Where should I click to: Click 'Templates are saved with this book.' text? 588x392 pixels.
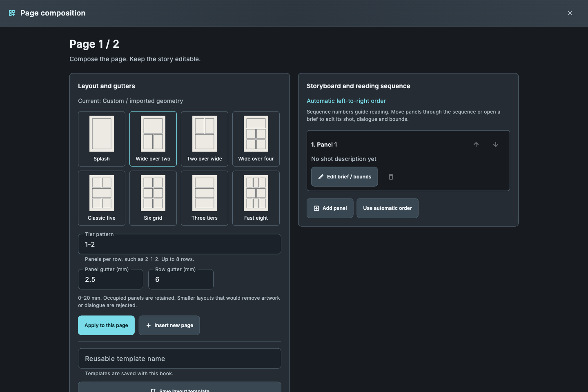click(129, 374)
